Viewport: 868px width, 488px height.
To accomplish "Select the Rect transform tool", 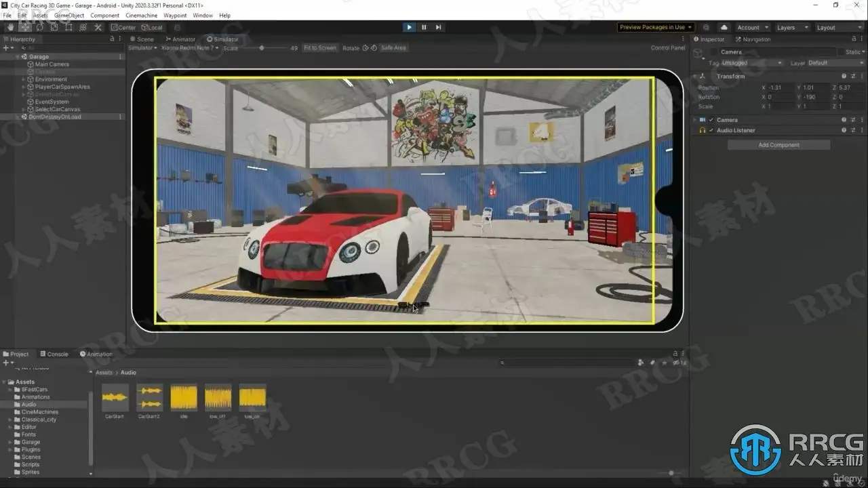I will coord(68,27).
